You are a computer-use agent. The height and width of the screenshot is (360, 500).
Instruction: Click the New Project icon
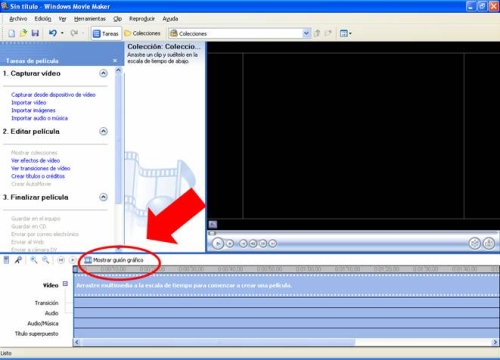click(x=11, y=33)
